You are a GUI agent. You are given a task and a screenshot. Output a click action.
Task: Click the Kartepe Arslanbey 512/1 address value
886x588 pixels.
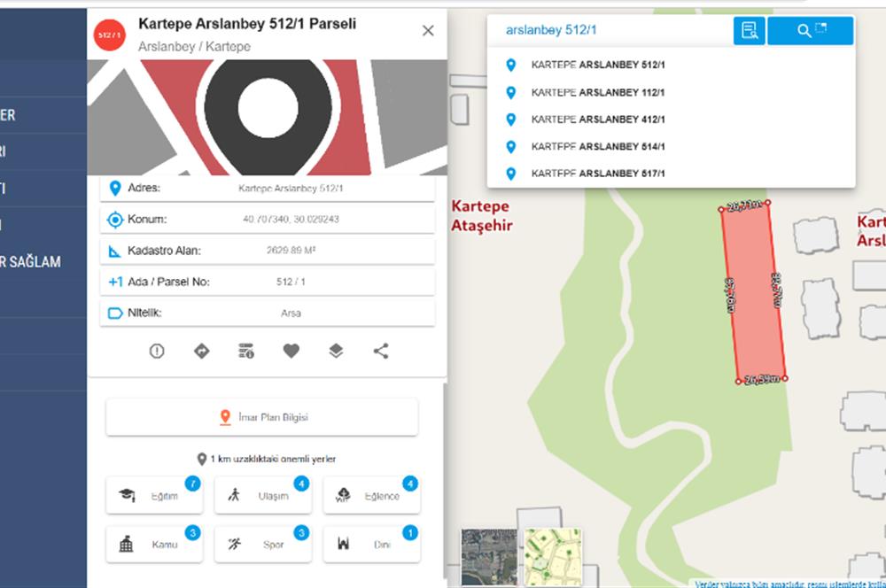(x=291, y=188)
